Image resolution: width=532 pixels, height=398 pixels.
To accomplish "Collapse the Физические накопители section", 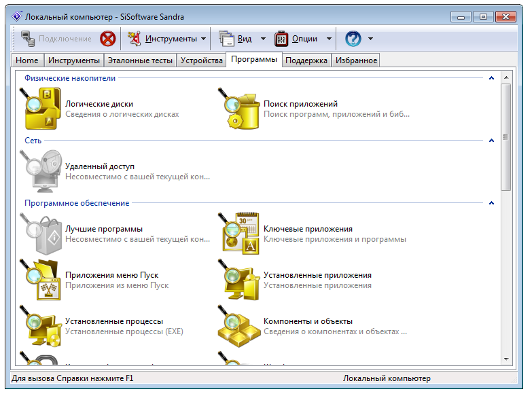I will coord(491,78).
